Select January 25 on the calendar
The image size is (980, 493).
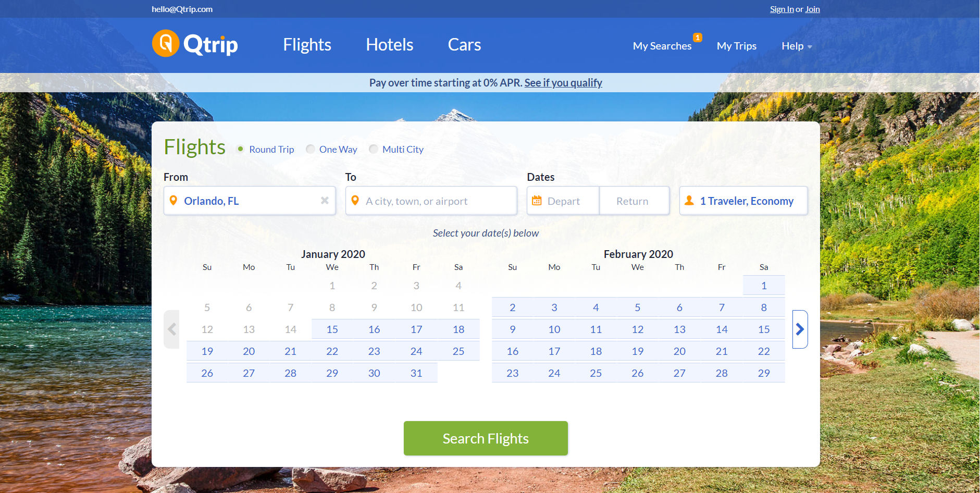(x=458, y=351)
